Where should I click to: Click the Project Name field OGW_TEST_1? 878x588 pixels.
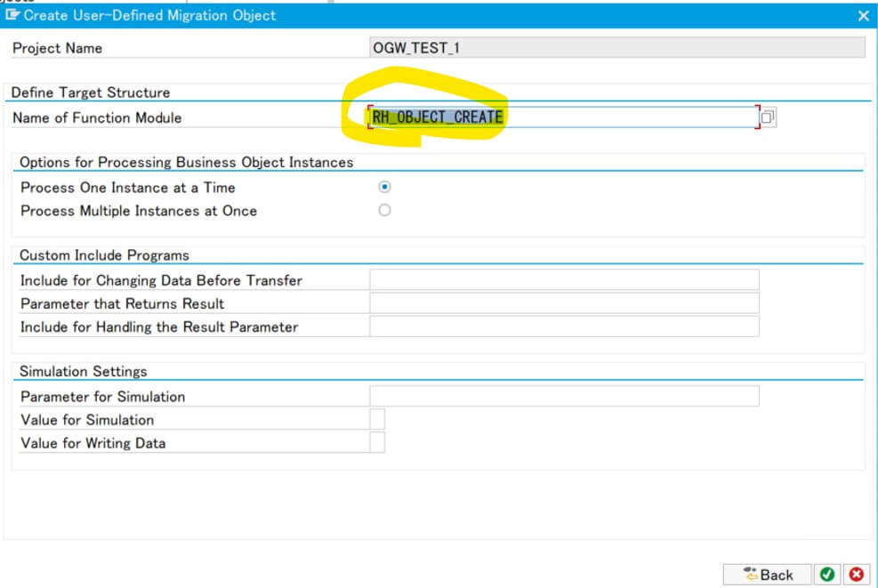pyautogui.click(x=617, y=48)
